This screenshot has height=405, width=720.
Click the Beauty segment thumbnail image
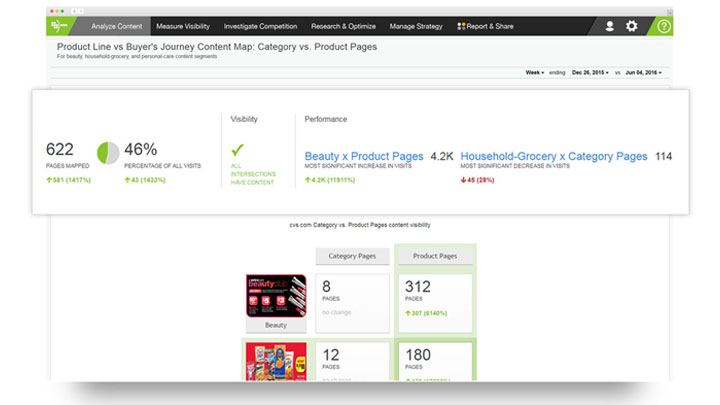(276, 296)
